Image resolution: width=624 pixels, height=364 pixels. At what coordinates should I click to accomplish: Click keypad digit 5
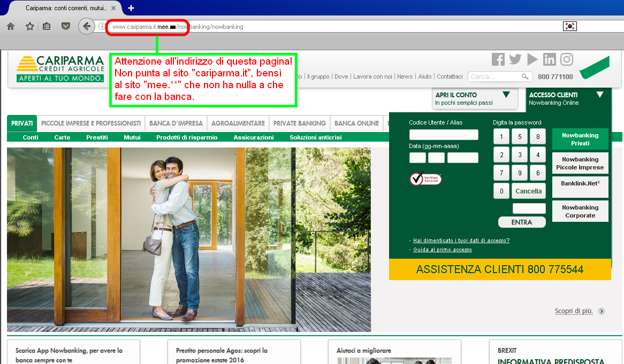coord(520,136)
